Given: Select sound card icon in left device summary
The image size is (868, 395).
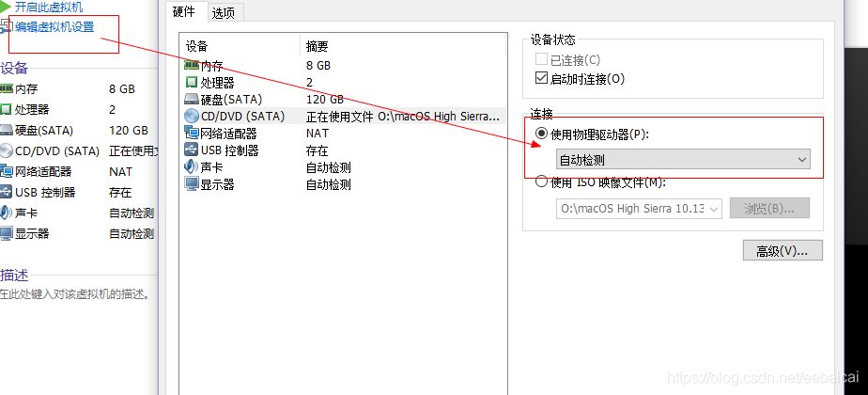Looking at the screenshot, I should (6, 213).
